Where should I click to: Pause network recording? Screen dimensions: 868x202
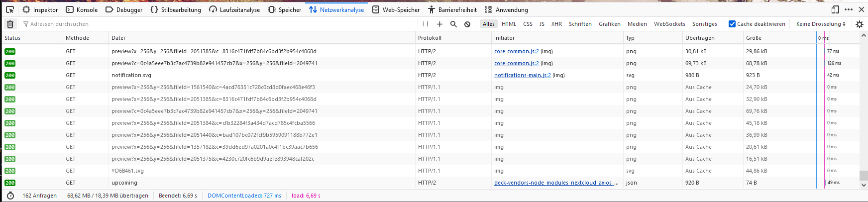(426, 24)
